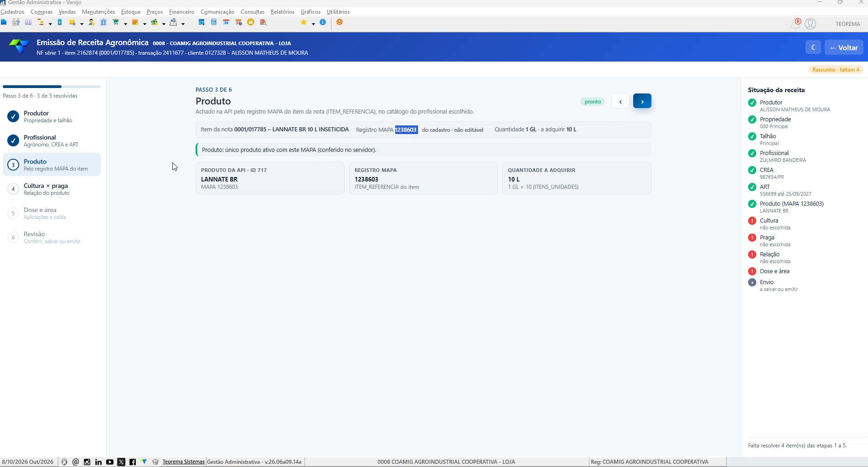Select the Profissional step in sidebar
The width and height of the screenshot is (868, 467).
pos(52,140)
